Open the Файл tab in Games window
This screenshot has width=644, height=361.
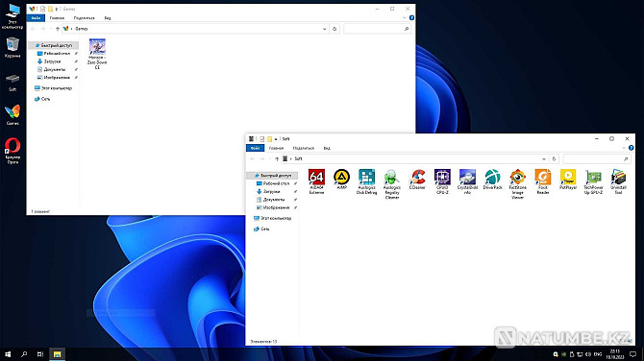click(36, 18)
